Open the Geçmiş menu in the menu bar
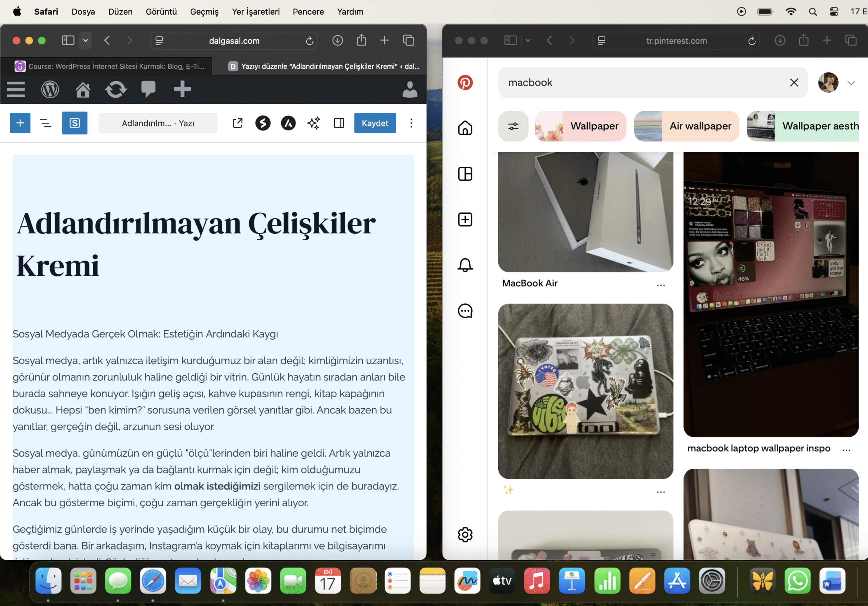This screenshot has height=606, width=868. pyautogui.click(x=204, y=11)
